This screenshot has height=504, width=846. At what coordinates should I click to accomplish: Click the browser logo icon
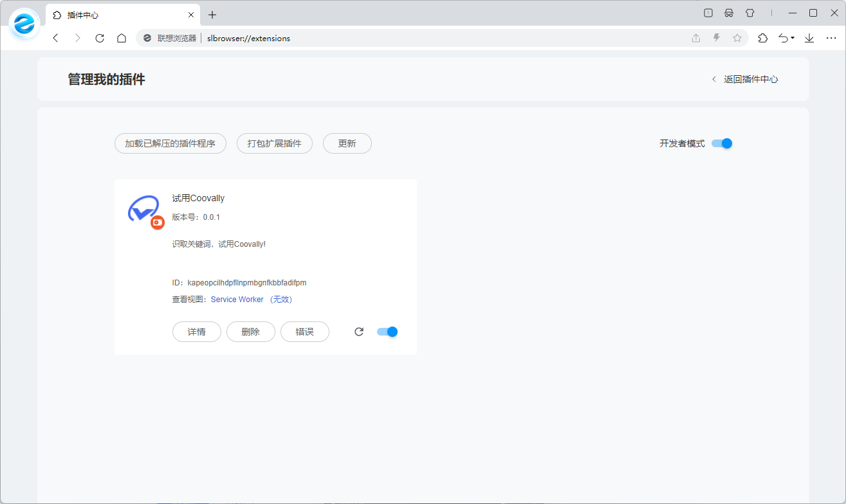click(24, 24)
